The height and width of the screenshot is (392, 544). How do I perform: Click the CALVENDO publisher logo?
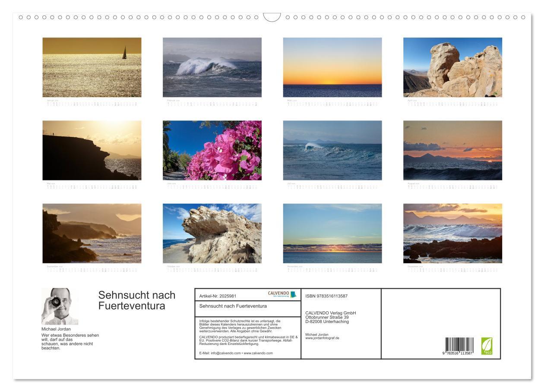[x=278, y=294]
